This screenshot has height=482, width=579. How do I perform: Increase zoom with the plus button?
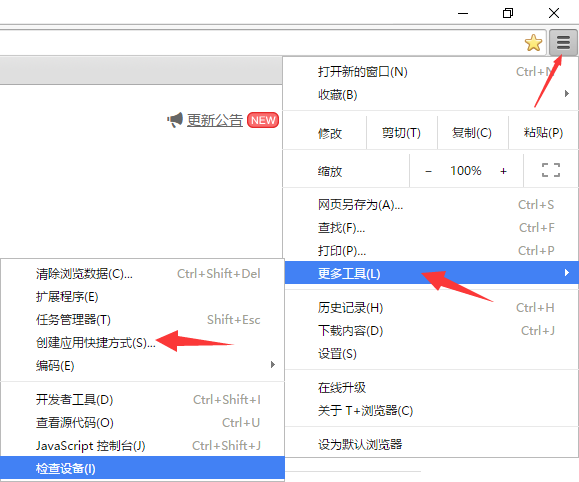(x=503, y=171)
